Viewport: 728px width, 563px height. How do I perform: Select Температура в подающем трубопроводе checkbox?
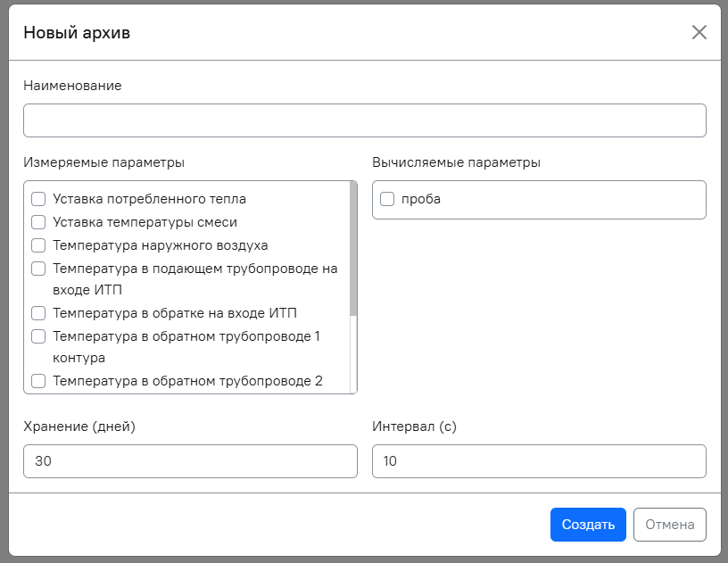click(38, 269)
